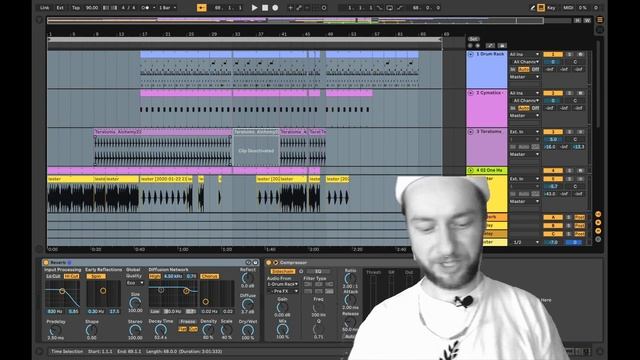Click the Stop button in the transport
The height and width of the screenshot is (360, 640).
click(265, 8)
